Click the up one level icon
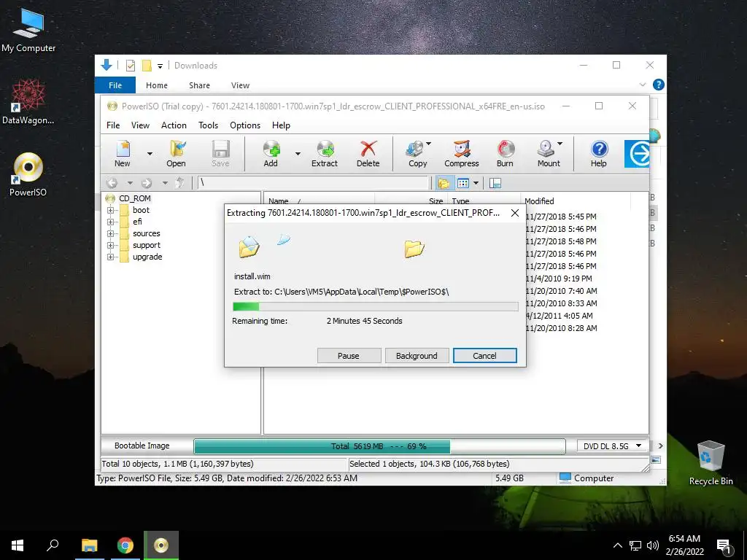 point(179,183)
